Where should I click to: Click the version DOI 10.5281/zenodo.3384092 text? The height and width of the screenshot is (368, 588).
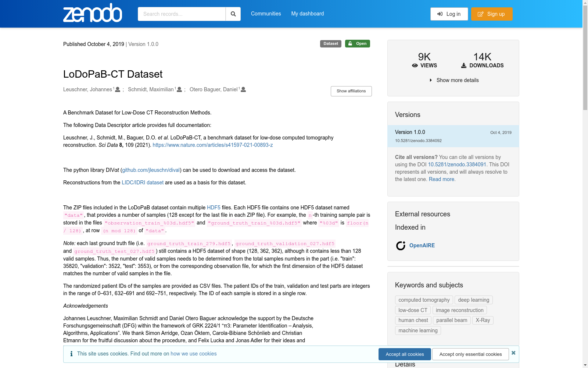point(418,141)
